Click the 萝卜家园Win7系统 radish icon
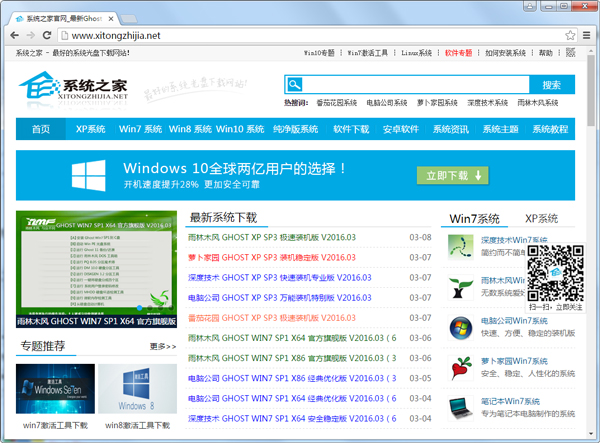The image size is (600, 443). click(460, 368)
